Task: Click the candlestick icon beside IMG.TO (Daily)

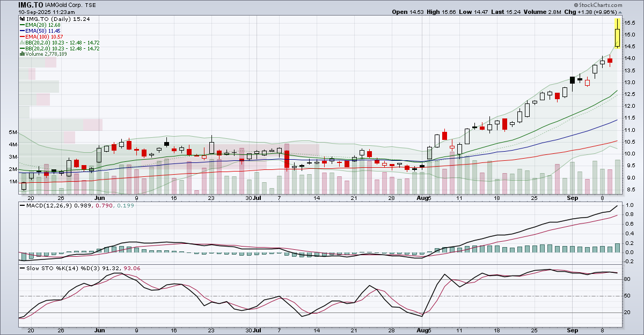Action: (x=22, y=19)
